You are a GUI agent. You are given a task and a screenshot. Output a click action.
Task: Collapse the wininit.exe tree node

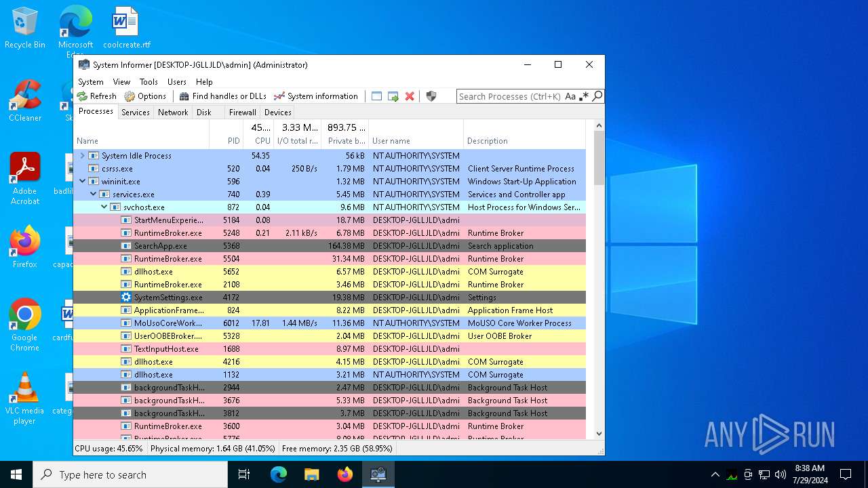83,182
